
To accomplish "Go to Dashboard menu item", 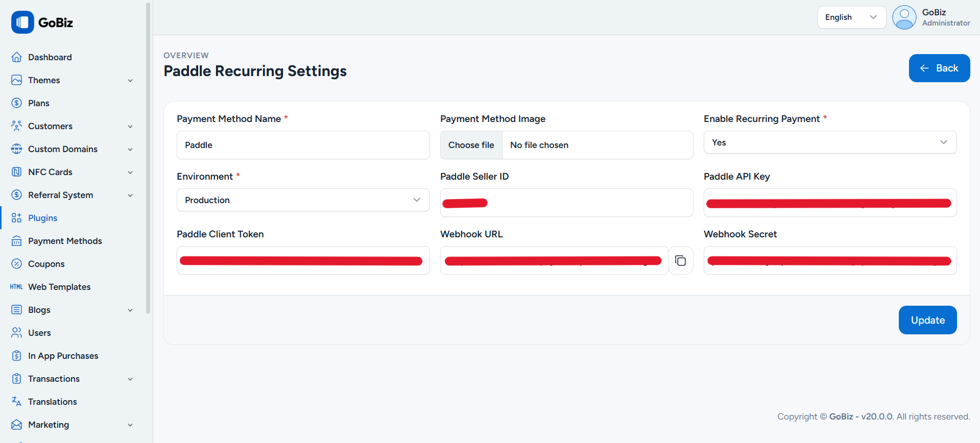I will pyautogui.click(x=50, y=57).
